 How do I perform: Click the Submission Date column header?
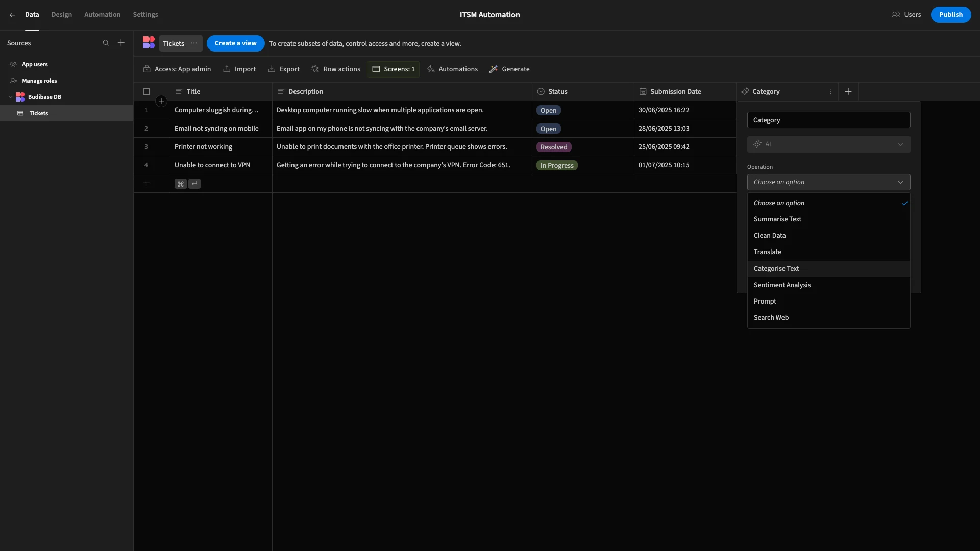[x=685, y=92]
